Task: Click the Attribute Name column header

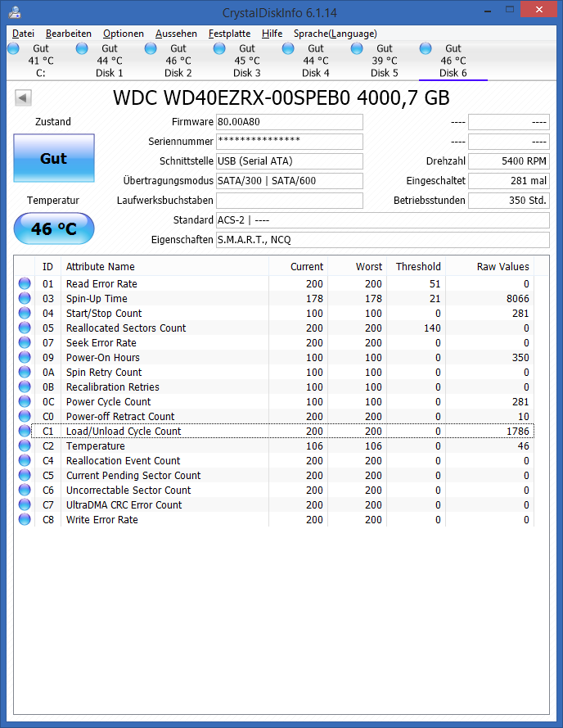Action: pos(164,266)
